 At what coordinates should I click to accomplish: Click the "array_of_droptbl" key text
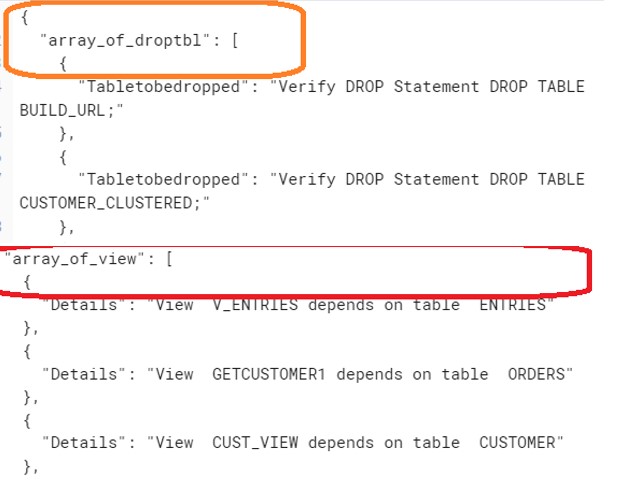pos(126,40)
